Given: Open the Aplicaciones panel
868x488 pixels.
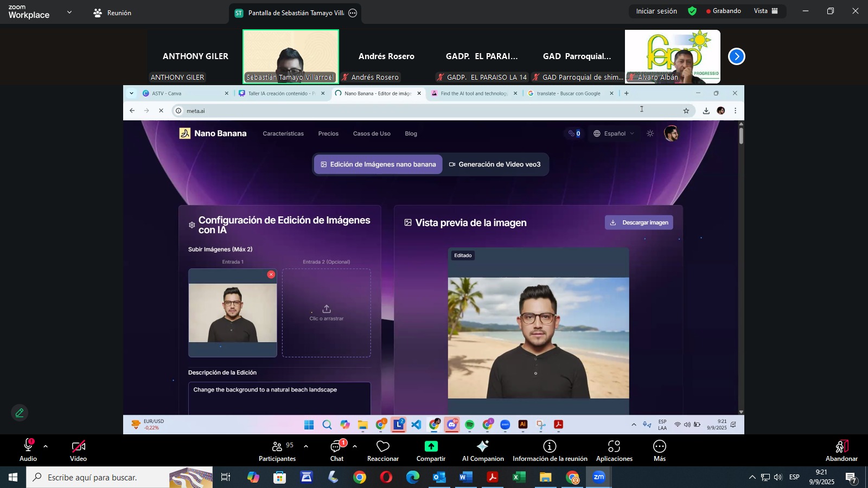Looking at the screenshot, I should [614, 446].
